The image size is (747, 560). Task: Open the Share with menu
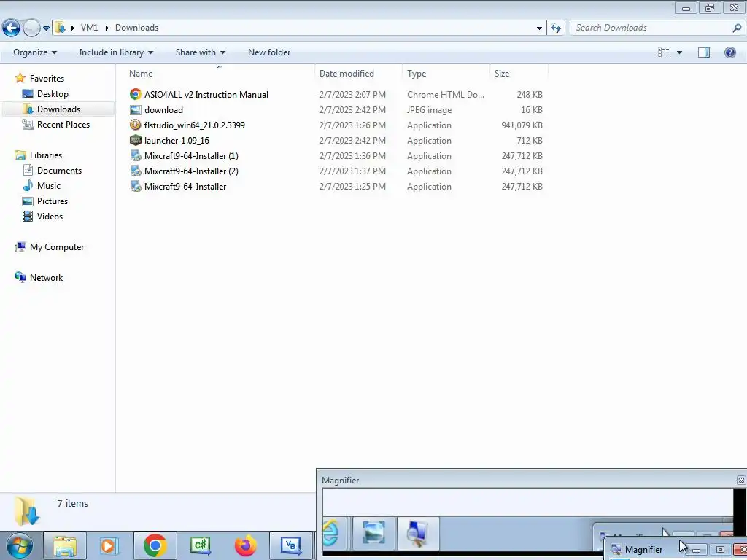pyautogui.click(x=200, y=52)
